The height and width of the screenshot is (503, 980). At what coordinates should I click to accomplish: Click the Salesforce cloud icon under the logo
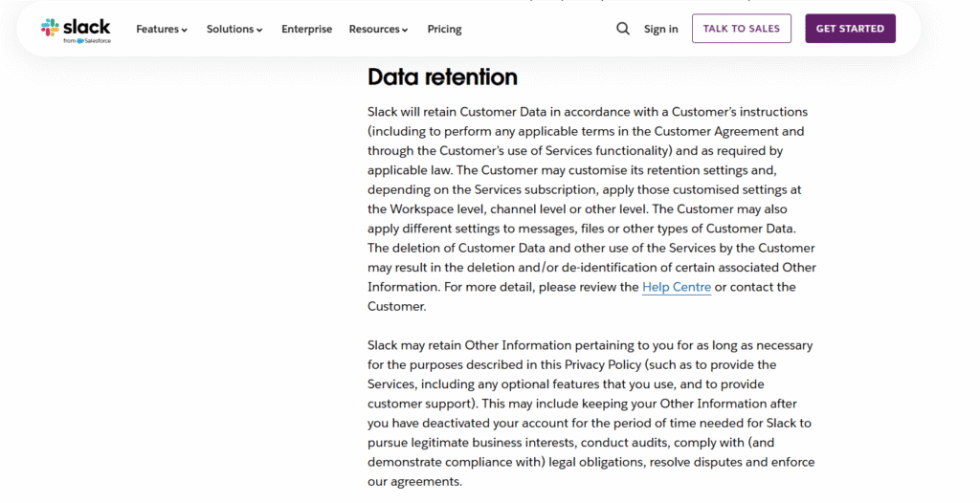[x=79, y=41]
